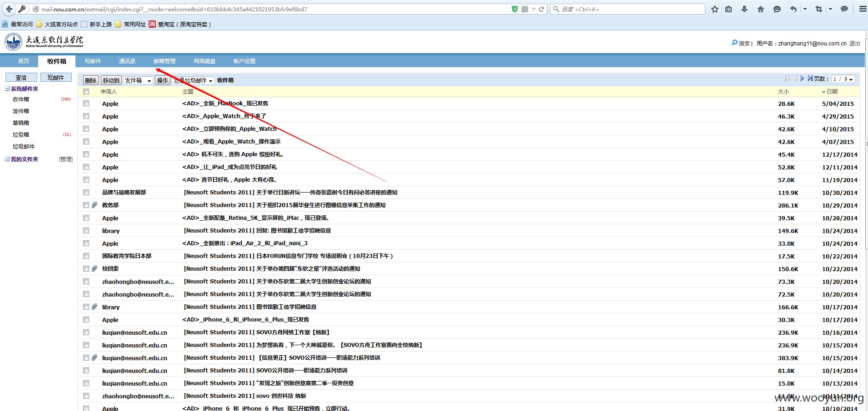This screenshot has height=411, width=868.
Task: Tick the select-all checkbox in header row
Action: (x=86, y=92)
